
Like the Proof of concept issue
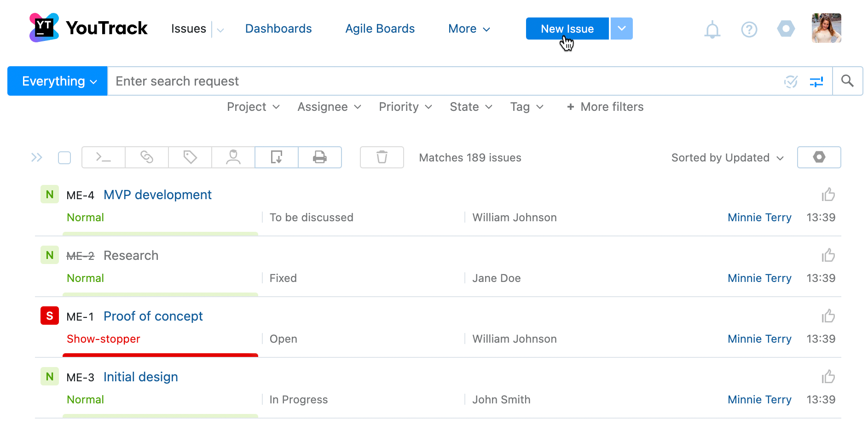[828, 316]
